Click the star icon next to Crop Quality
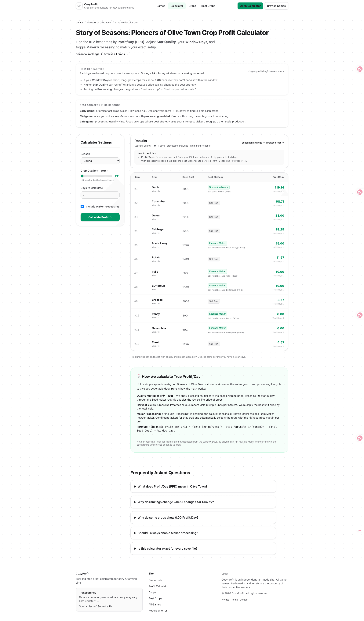Viewport: 364px width, 621px height. [117, 176]
